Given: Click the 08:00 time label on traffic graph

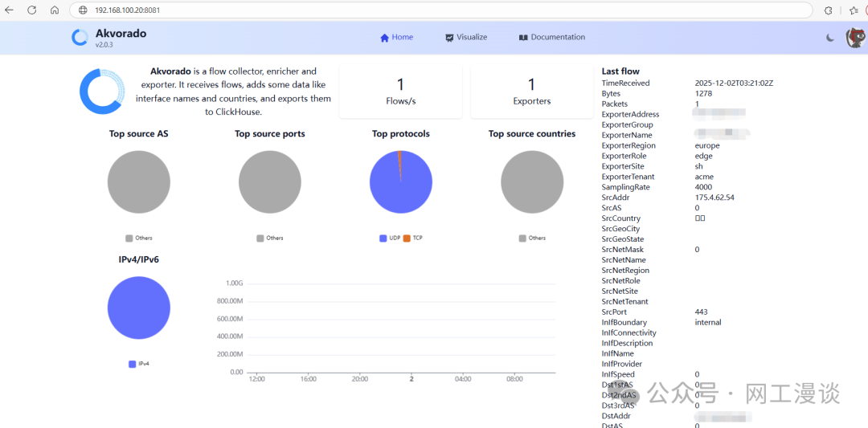Looking at the screenshot, I should [514, 379].
